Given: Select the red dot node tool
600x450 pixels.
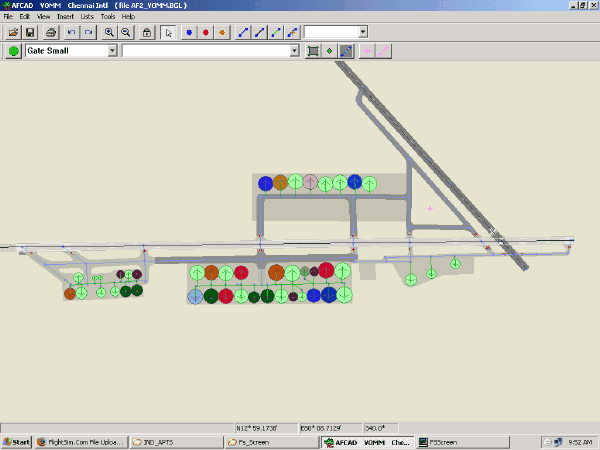Looking at the screenshot, I should [205, 32].
